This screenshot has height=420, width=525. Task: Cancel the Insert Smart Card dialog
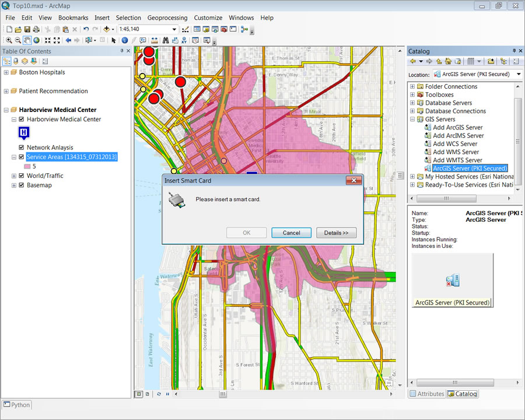click(291, 232)
